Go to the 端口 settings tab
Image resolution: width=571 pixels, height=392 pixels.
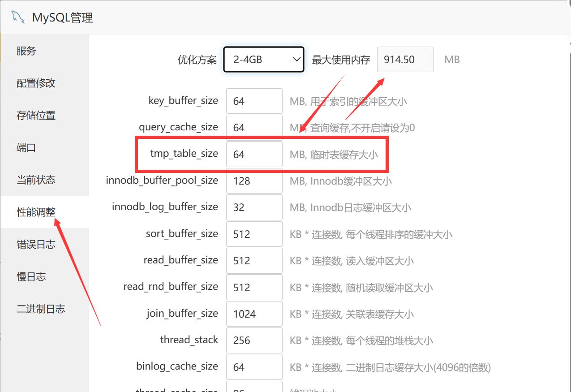[26, 148]
